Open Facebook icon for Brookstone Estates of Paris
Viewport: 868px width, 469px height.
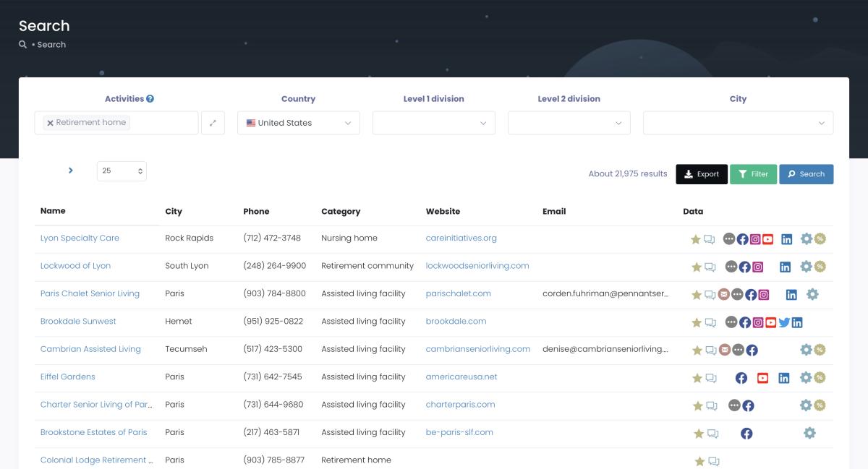tap(746, 434)
